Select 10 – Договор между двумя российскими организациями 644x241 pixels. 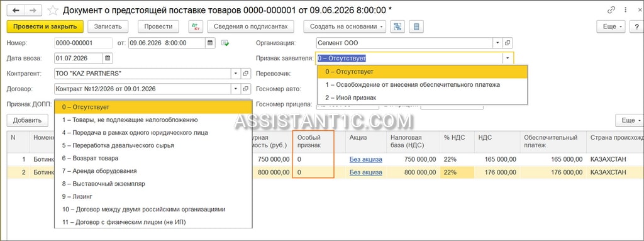pos(153,209)
